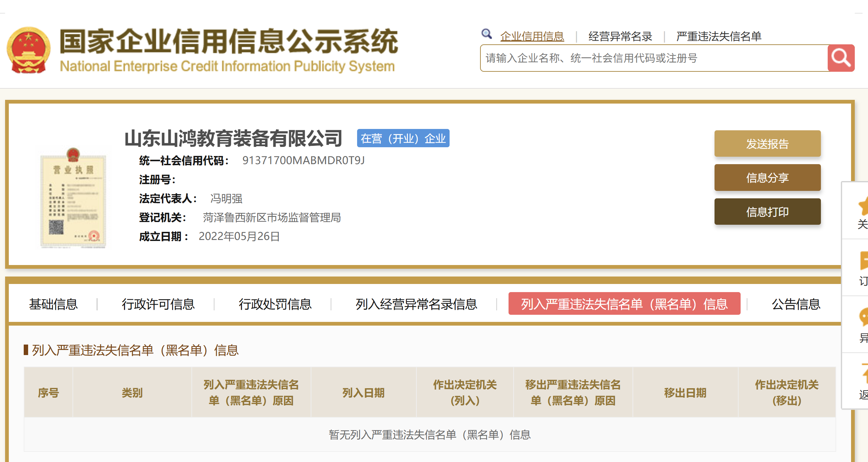Click the small blue magnifier icon
This screenshot has height=462, width=868.
[487, 34]
